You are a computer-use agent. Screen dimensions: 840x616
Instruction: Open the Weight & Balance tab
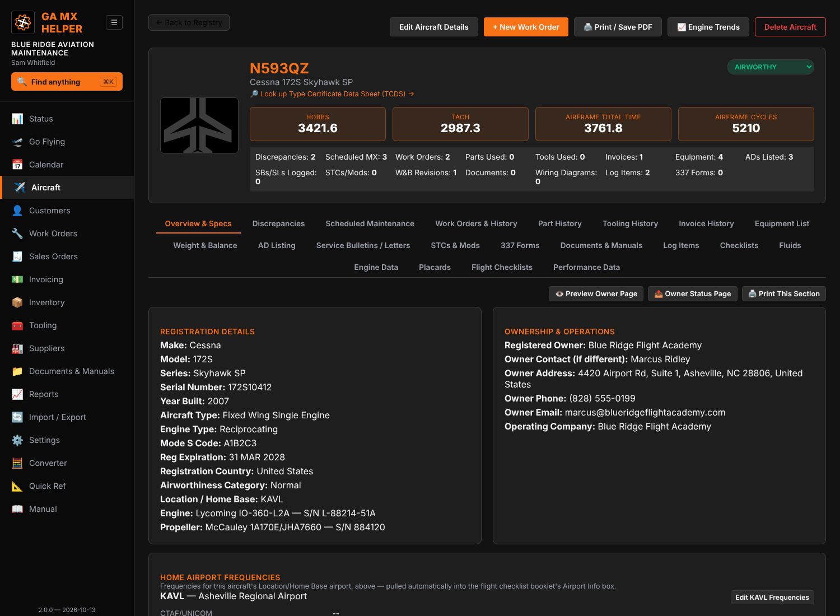pos(205,245)
